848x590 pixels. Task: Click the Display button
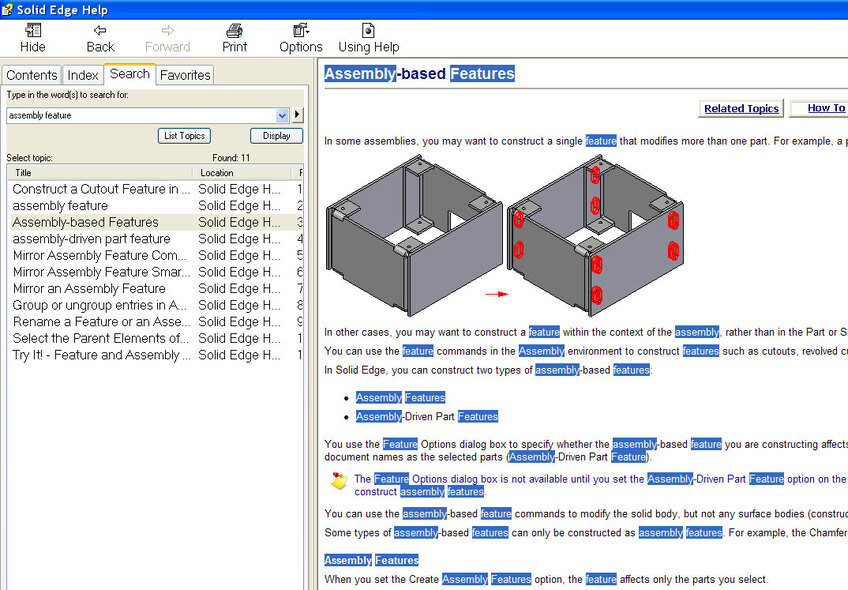click(276, 136)
